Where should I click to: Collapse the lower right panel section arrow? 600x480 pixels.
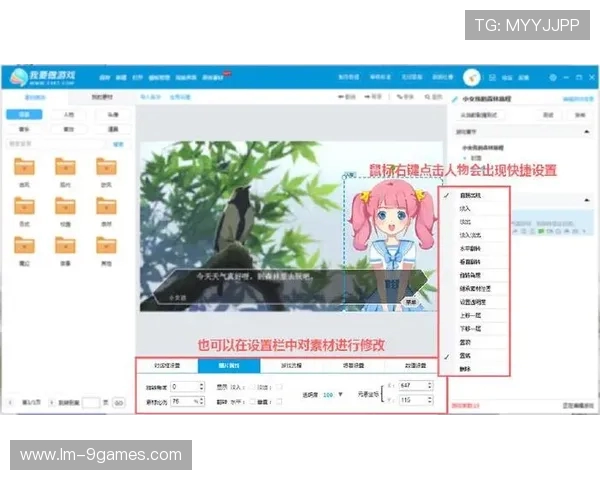587,200
